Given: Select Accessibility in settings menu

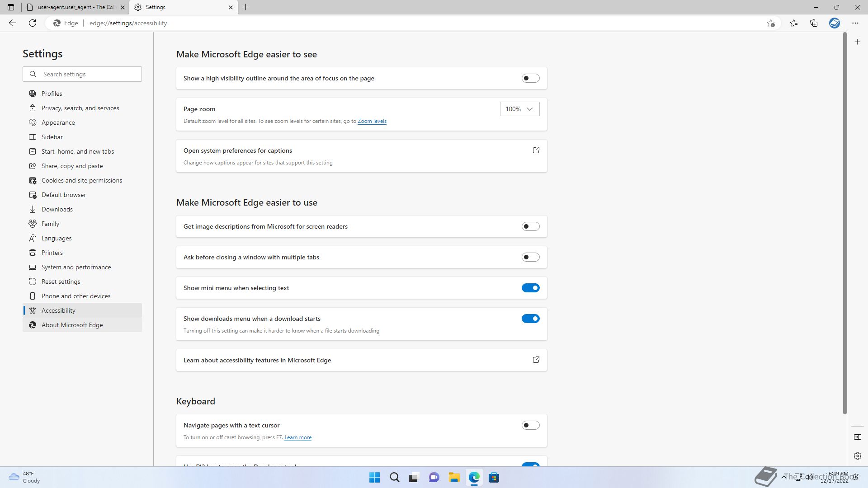Looking at the screenshot, I should click(x=82, y=310).
